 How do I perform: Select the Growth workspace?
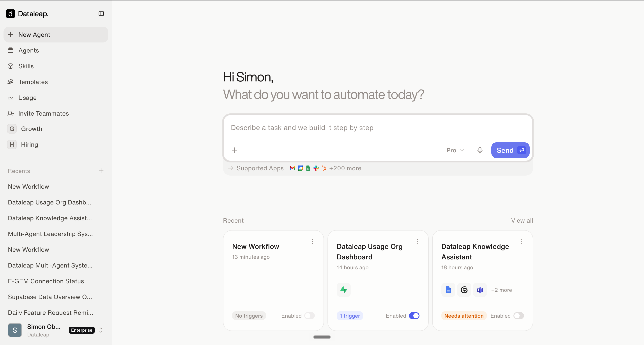56,129
